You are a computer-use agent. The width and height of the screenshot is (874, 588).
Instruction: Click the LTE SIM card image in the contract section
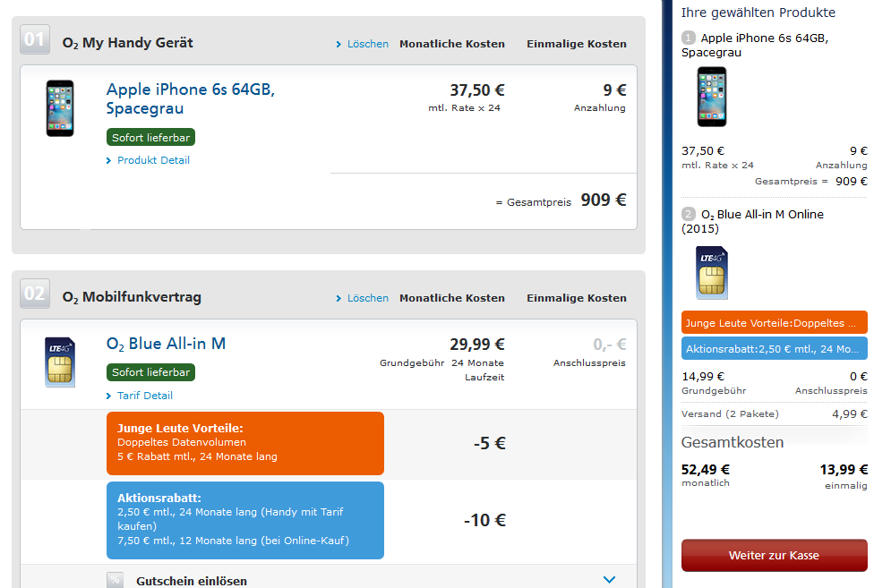pos(60,362)
